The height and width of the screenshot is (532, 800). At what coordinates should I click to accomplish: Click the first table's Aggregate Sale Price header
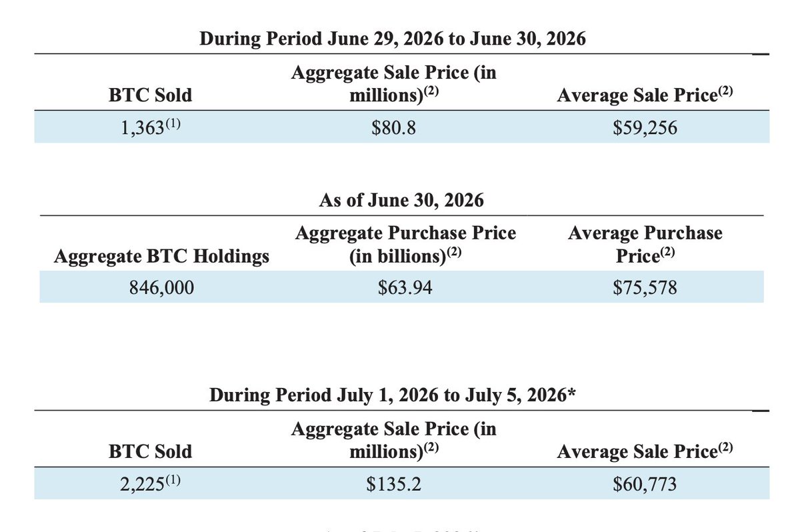point(394,84)
